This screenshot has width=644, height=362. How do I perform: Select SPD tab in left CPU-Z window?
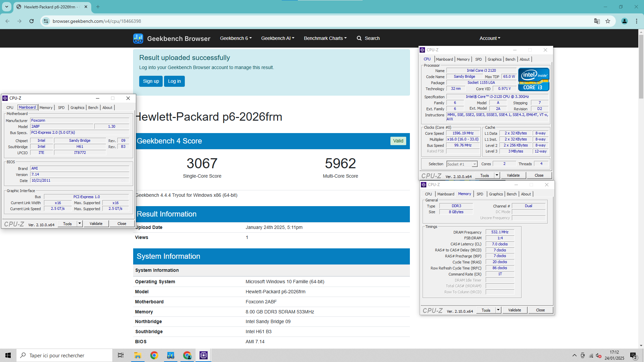(61, 108)
